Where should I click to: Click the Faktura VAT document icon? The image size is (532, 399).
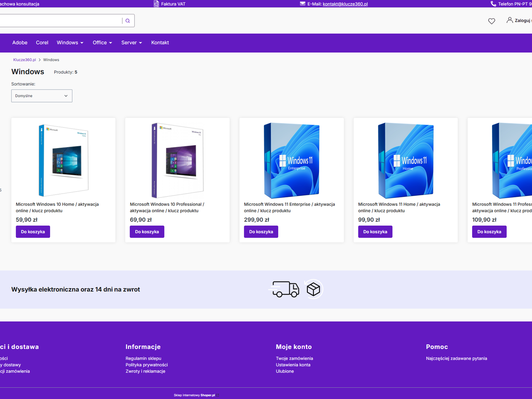156,4
